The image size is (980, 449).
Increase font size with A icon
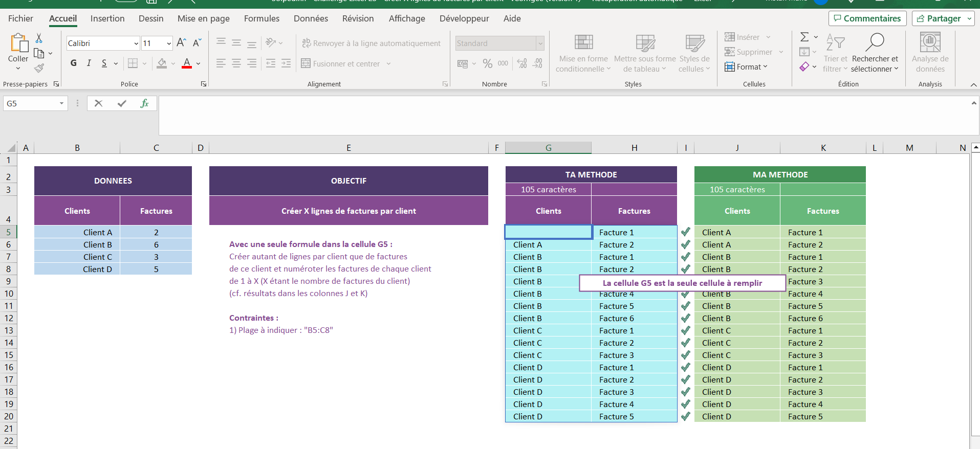pos(181,43)
